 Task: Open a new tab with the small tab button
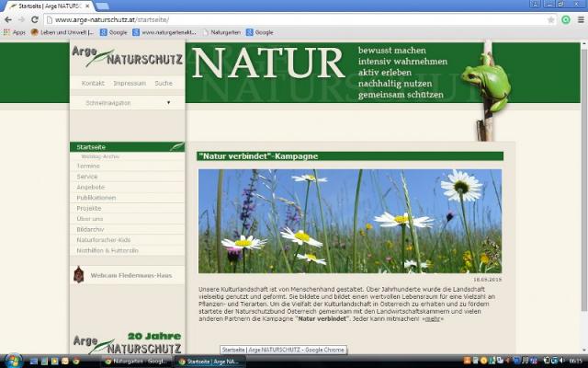click(x=102, y=6)
